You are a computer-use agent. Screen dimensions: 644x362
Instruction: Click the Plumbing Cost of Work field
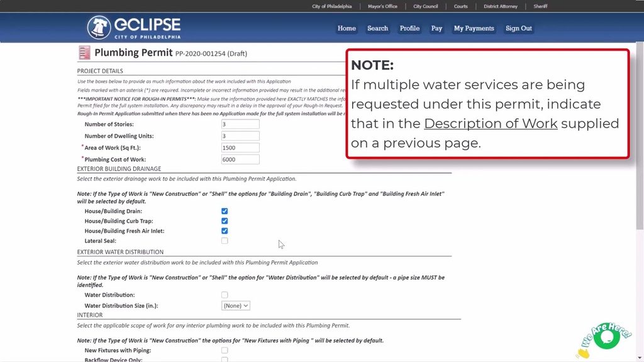[240, 159]
